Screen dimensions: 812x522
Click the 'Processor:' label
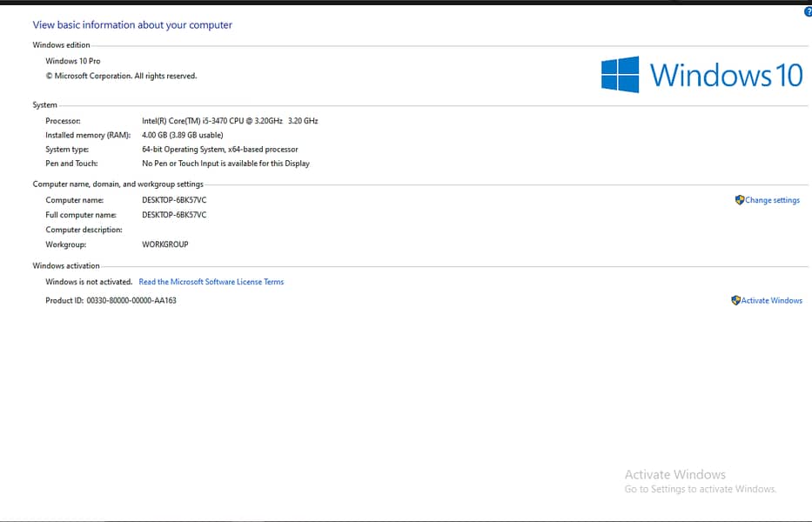64,121
